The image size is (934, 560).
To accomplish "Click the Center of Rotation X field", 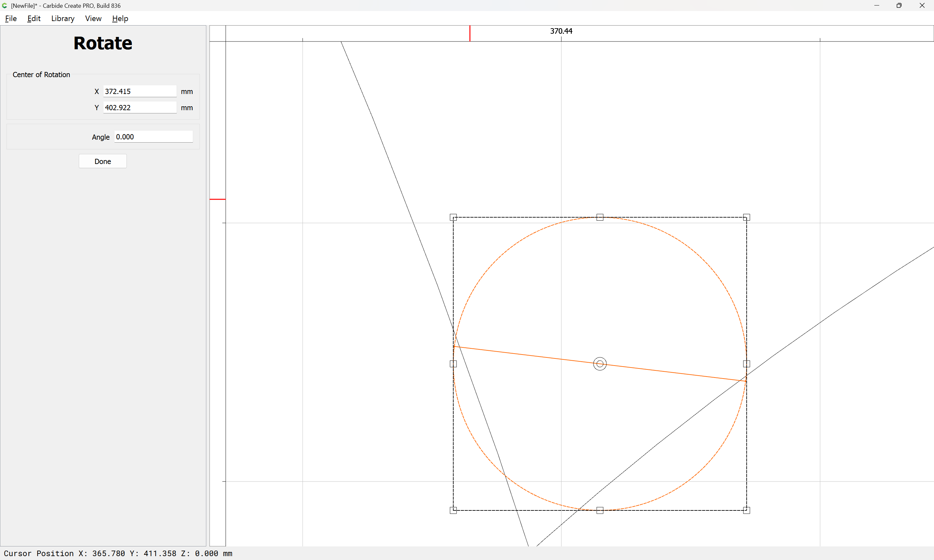I will [x=140, y=91].
